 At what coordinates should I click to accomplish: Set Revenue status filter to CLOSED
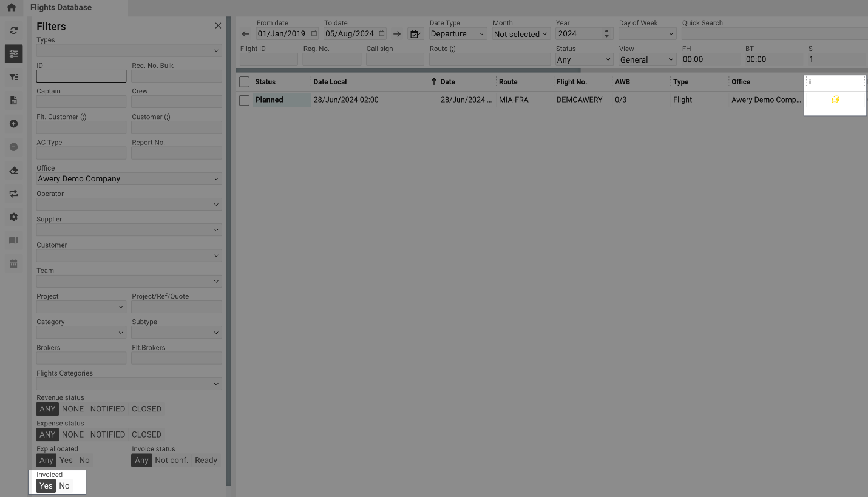point(146,408)
